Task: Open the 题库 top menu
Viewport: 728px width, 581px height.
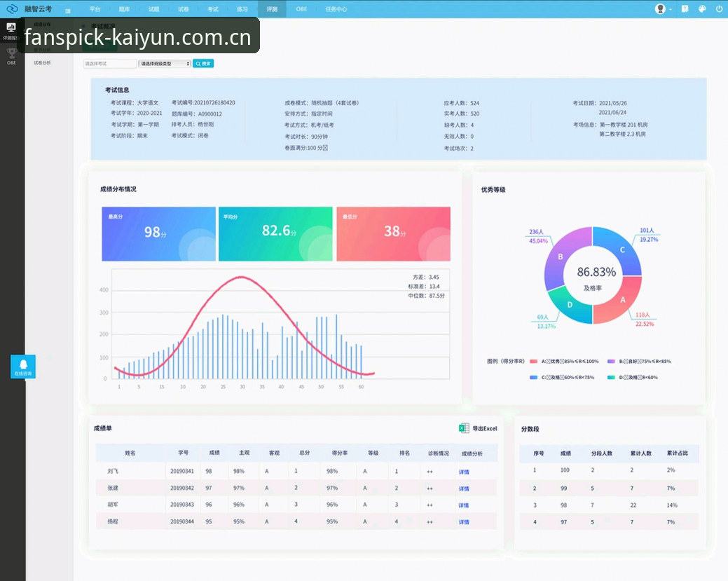Action: click(125, 9)
